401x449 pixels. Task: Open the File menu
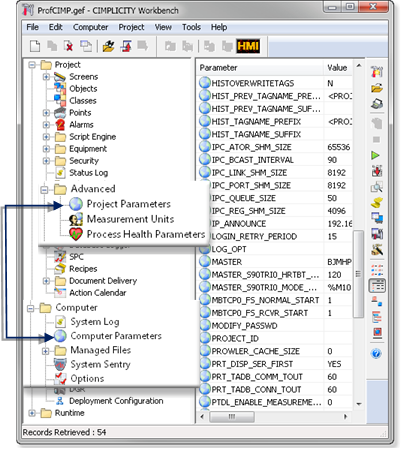coord(32,27)
